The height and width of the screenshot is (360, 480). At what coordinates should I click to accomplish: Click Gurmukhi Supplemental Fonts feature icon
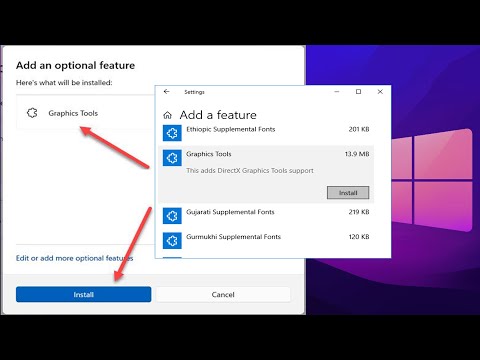tap(172, 240)
